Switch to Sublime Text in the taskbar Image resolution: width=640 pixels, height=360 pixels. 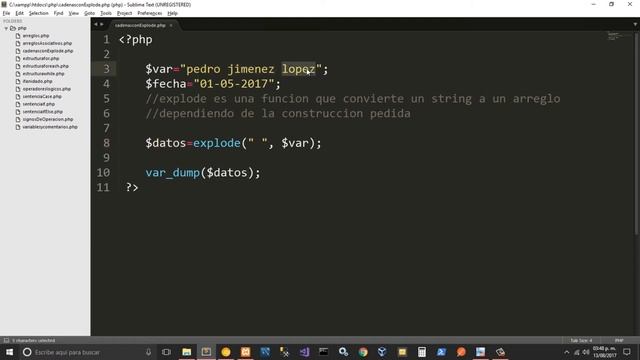pyautogui.click(x=206, y=352)
